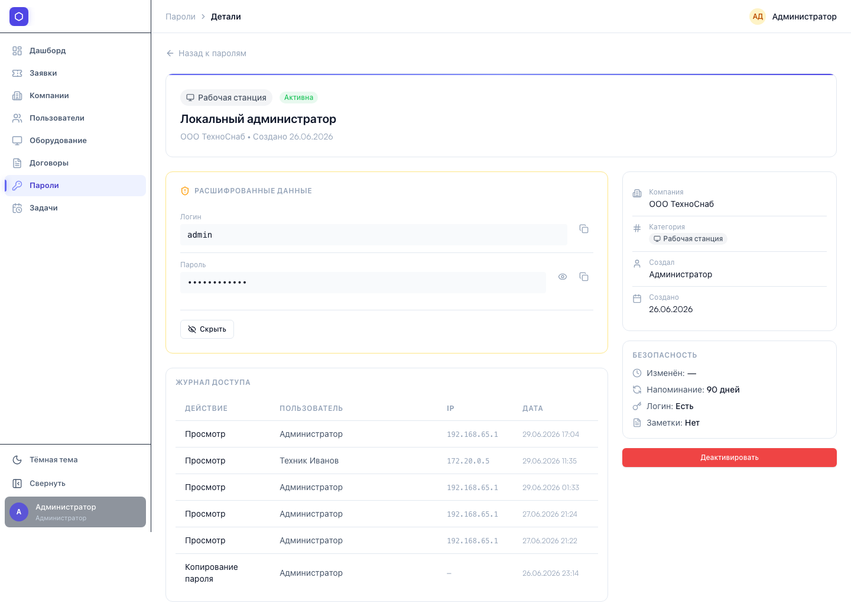Click the Детали breadcrumb item
Image resolution: width=851 pixels, height=616 pixels.
click(226, 17)
